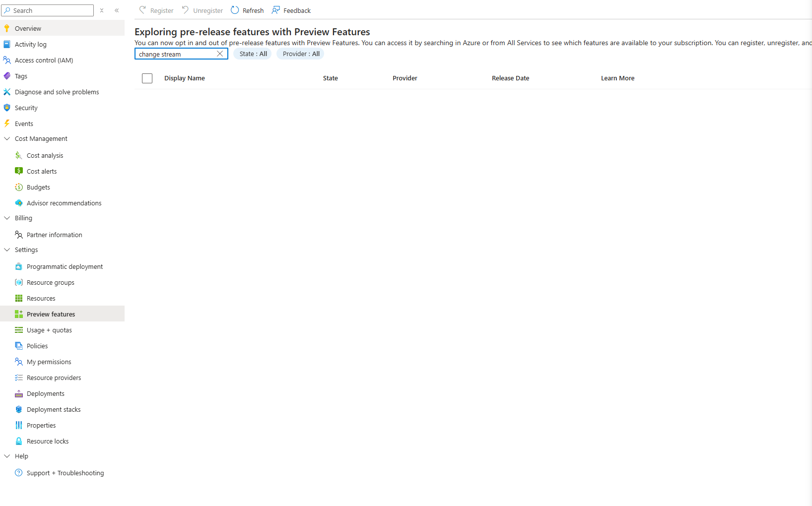
Task: Click the Deployments icon
Action: click(x=19, y=393)
